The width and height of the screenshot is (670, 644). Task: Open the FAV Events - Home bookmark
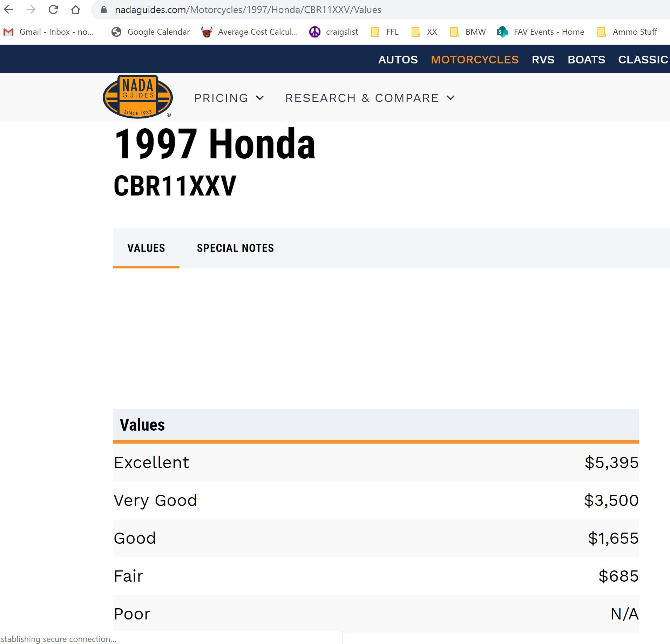[x=541, y=32]
